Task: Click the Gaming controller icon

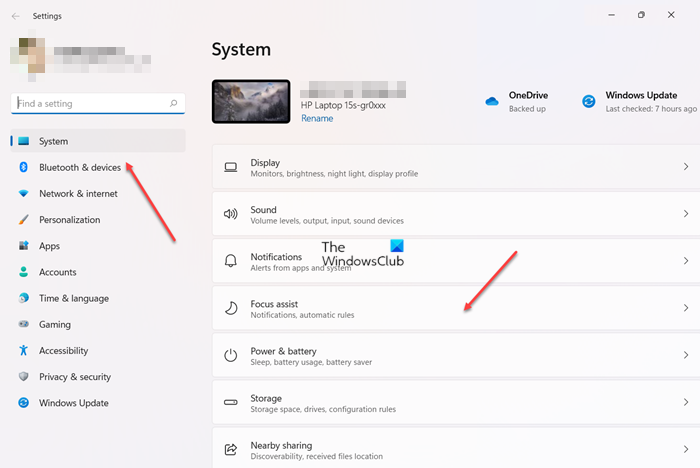Action: tap(24, 324)
